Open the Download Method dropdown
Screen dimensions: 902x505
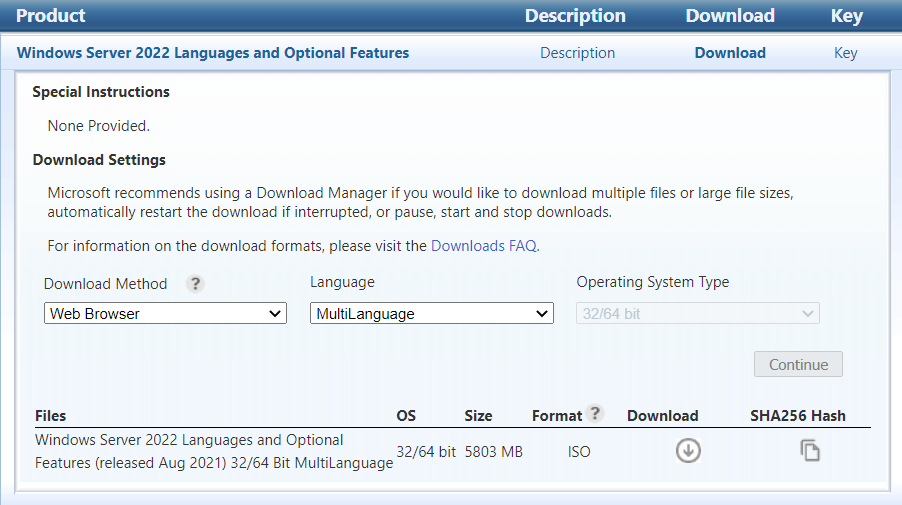pos(166,314)
